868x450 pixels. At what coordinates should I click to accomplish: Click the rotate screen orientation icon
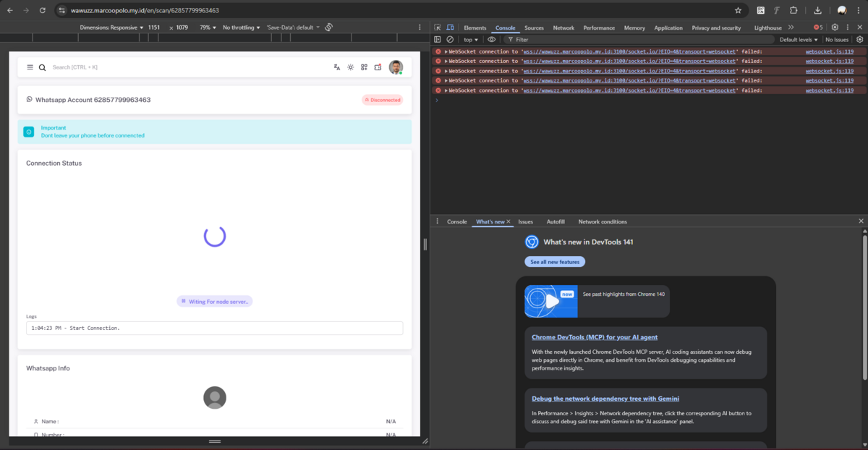pos(328,27)
